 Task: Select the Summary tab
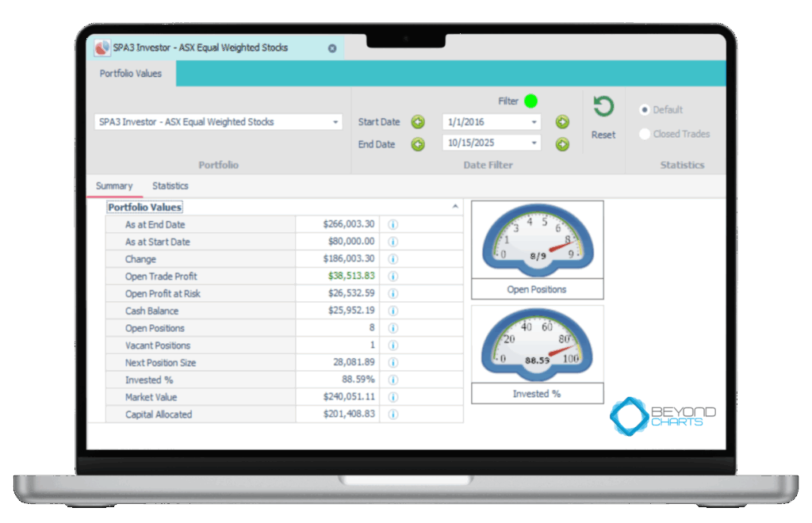(x=114, y=186)
